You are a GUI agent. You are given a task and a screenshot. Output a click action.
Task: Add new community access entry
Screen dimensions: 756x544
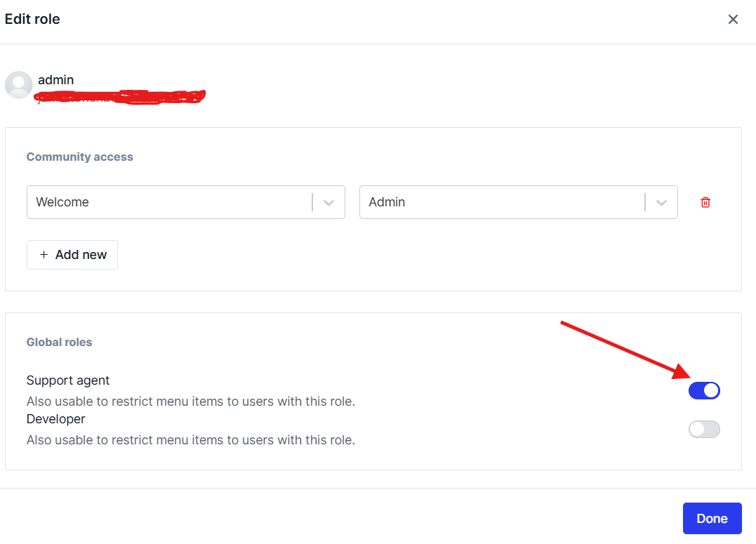click(72, 255)
